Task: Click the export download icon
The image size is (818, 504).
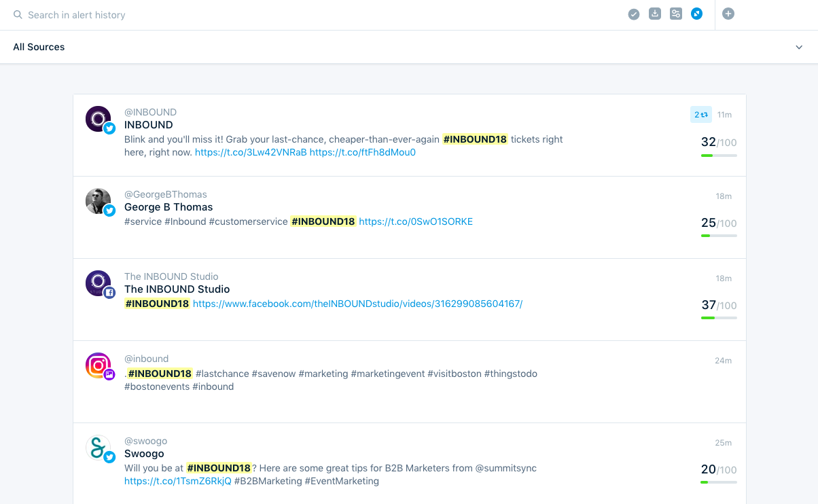Action: click(x=655, y=14)
